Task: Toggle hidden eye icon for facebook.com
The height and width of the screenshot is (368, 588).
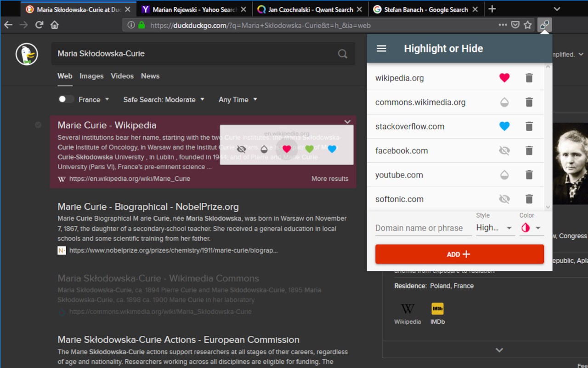Action: 504,150
